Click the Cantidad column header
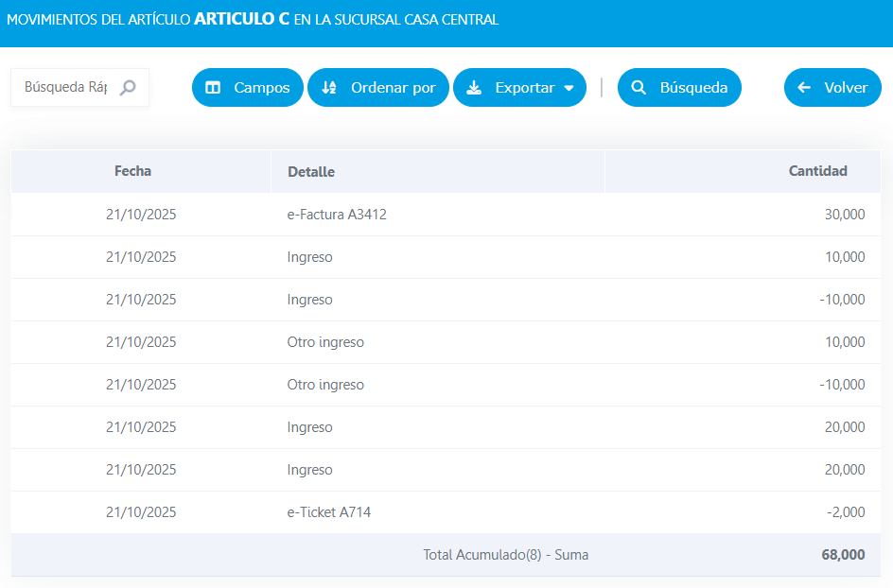The image size is (893, 588). tap(817, 171)
